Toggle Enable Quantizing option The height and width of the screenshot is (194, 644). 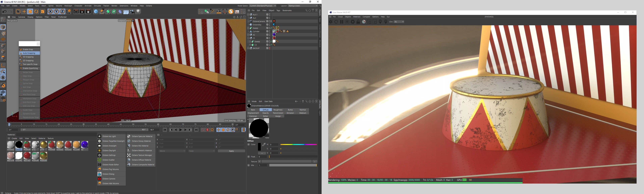[x=30, y=68]
